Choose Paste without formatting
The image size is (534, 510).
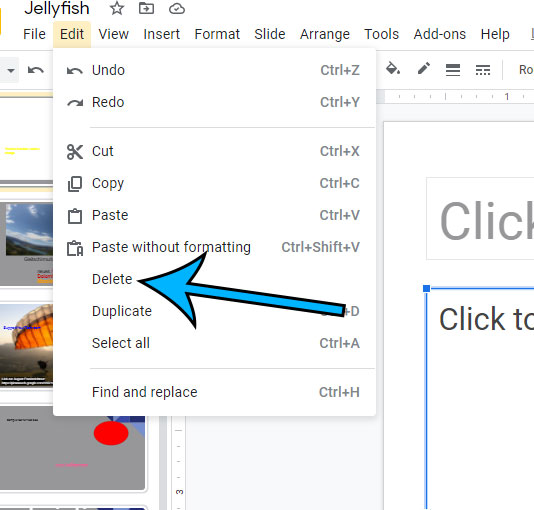pyautogui.click(x=215, y=247)
